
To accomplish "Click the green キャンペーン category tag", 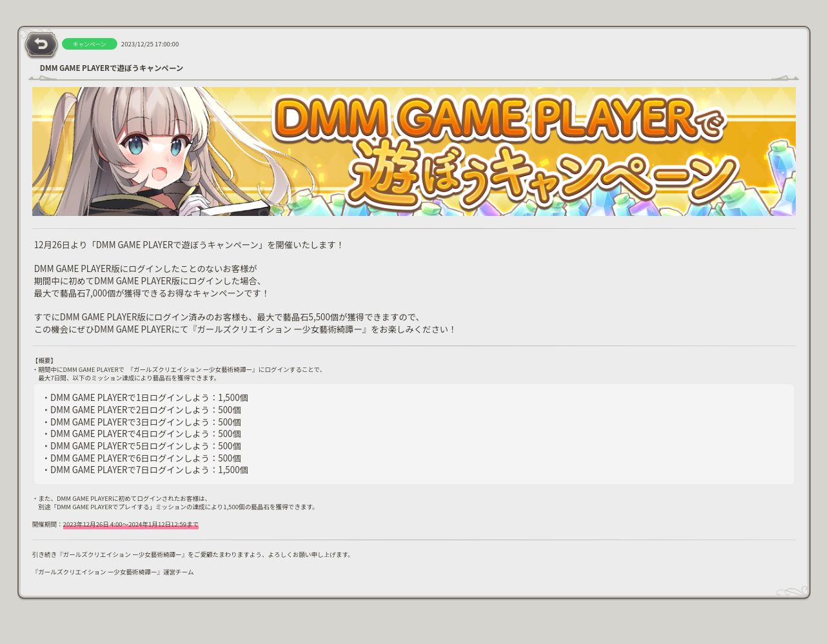I will (x=90, y=44).
